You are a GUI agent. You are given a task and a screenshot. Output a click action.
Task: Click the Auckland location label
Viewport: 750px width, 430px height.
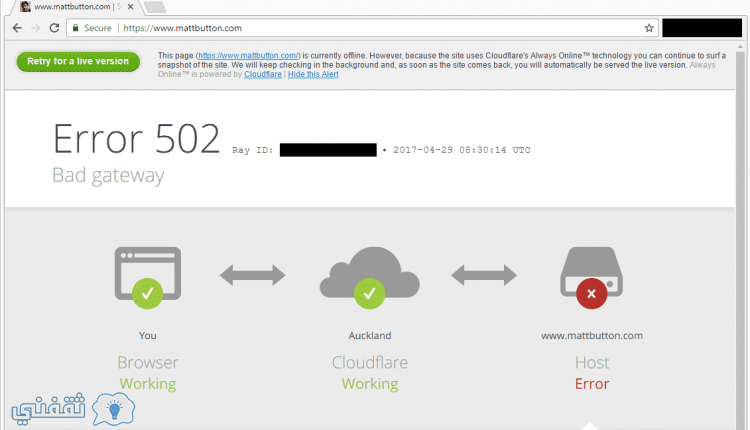click(370, 336)
